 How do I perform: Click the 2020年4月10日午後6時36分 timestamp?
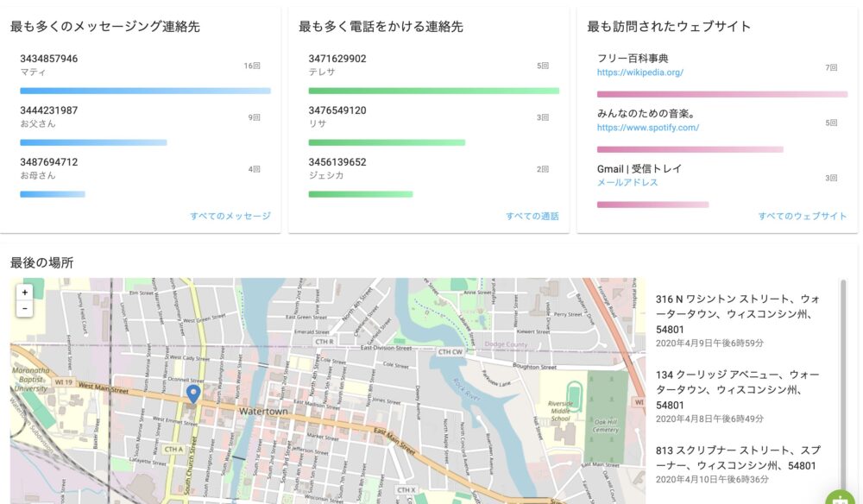tap(712, 479)
